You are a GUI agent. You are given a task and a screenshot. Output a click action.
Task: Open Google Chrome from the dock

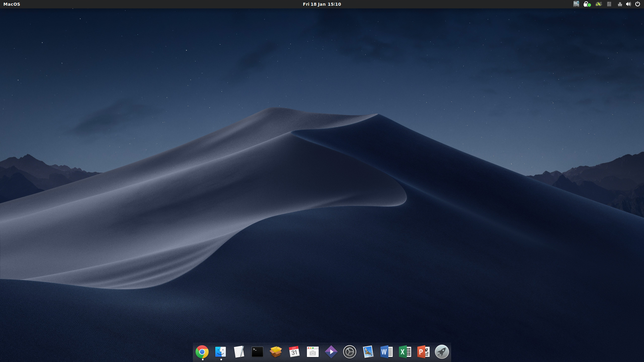pos(202,352)
